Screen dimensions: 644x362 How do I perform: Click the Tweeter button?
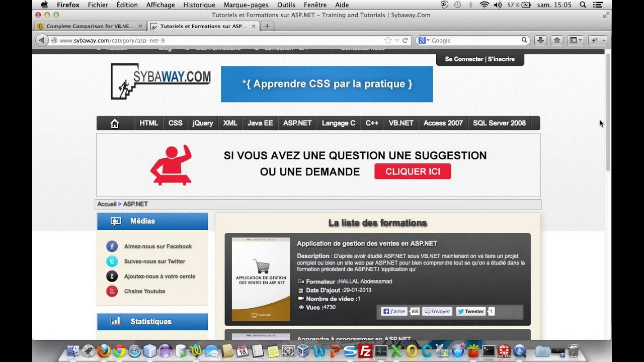click(x=471, y=311)
